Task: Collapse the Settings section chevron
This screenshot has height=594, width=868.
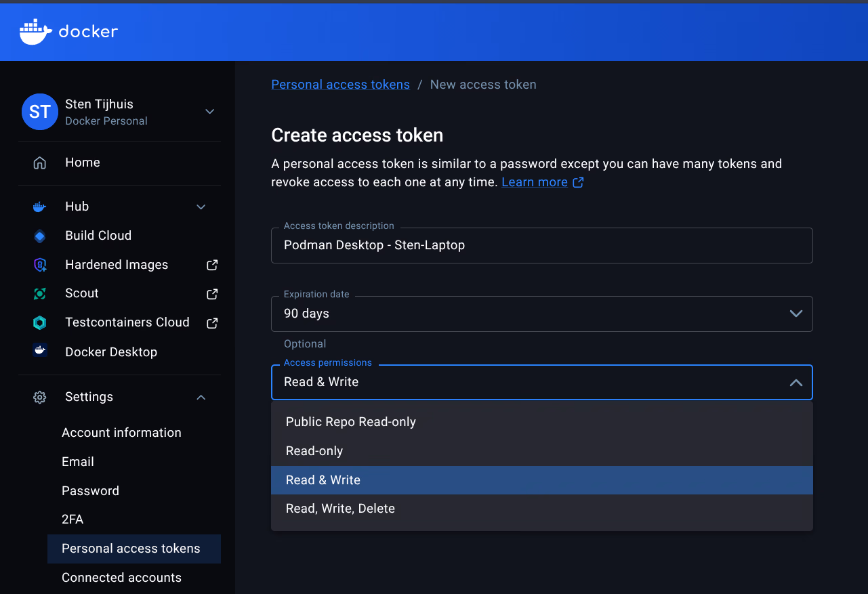Action: 201,397
